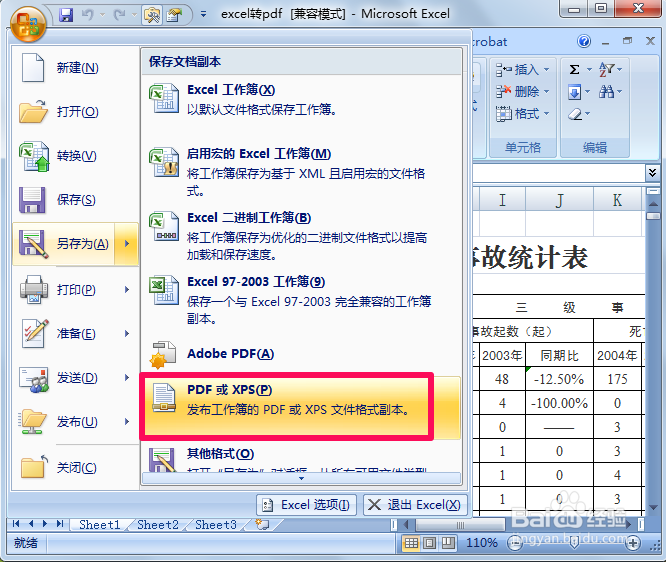This screenshot has width=666, height=562.
Task: Click the AutoSum sigma icon
Action: tap(574, 69)
